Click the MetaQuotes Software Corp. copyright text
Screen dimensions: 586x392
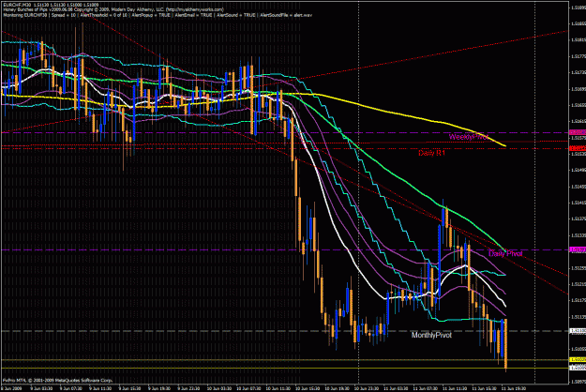point(57,380)
